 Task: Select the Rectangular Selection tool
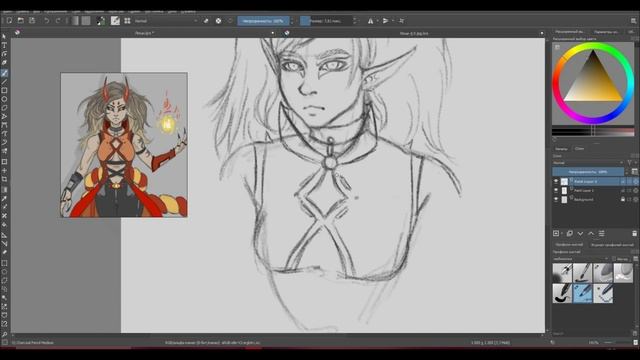[4, 263]
